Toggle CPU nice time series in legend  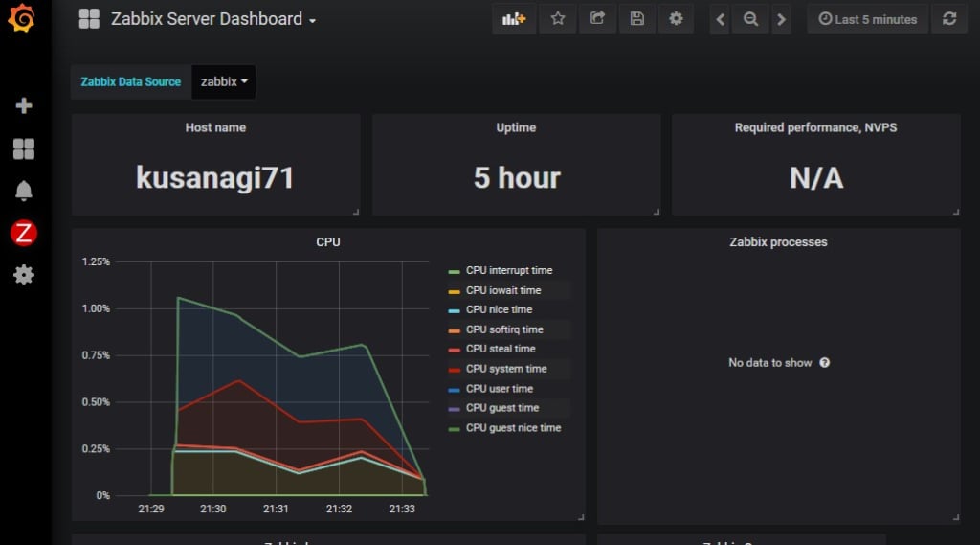coord(500,309)
